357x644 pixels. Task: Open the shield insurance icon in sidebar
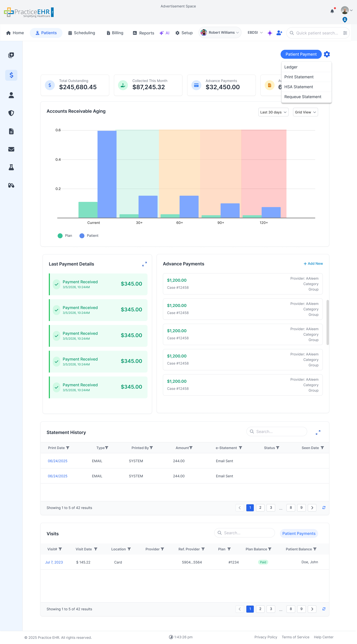[x=11, y=113]
